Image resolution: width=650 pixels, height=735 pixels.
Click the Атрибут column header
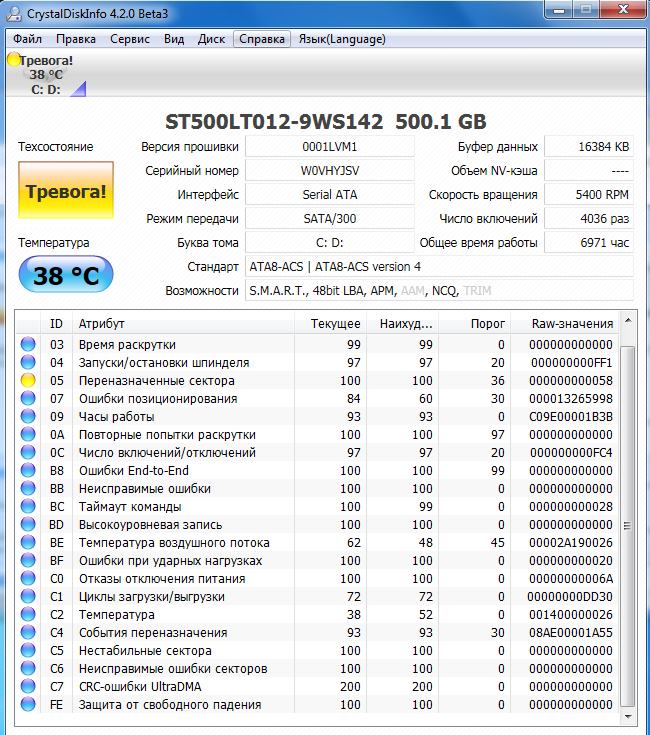(183, 323)
